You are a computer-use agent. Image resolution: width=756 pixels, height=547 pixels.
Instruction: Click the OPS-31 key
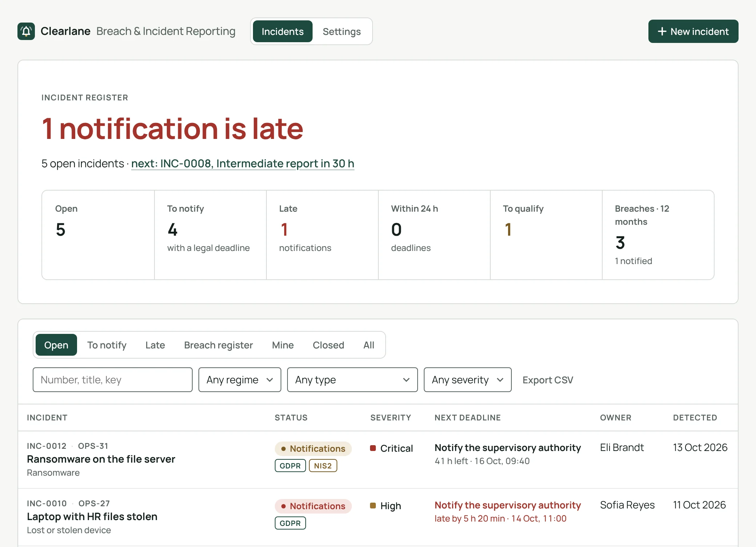tap(93, 446)
